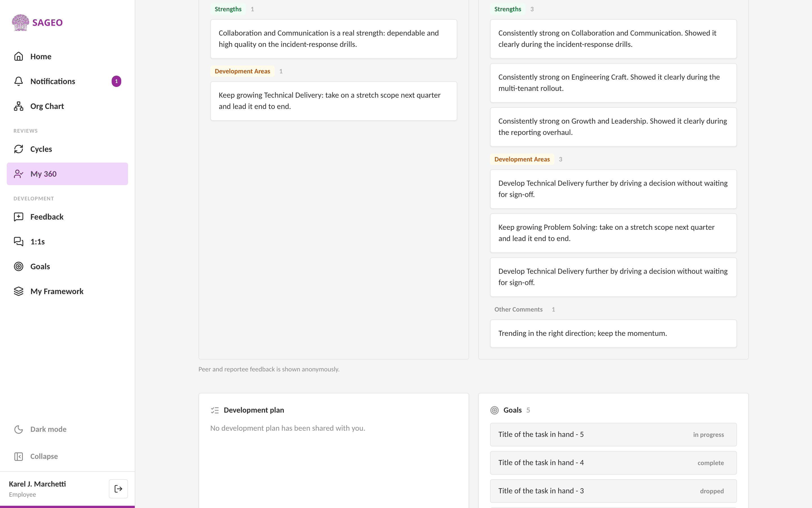Navigate to Cycles
The width and height of the screenshot is (812, 508).
pos(67,149)
